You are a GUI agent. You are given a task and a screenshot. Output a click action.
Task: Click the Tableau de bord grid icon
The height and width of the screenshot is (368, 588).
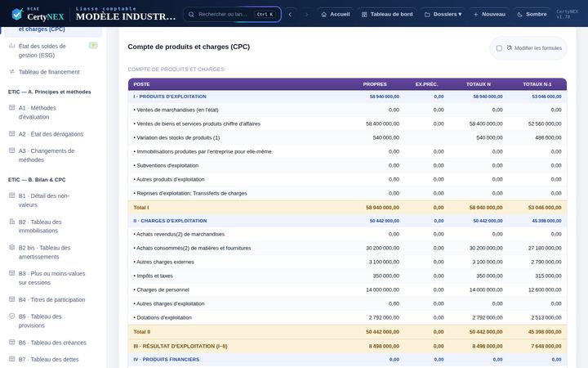[364, 14]
